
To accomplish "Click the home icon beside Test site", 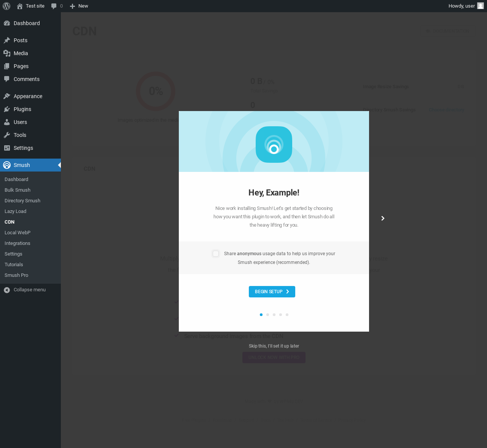I will [x=20, y=6].
